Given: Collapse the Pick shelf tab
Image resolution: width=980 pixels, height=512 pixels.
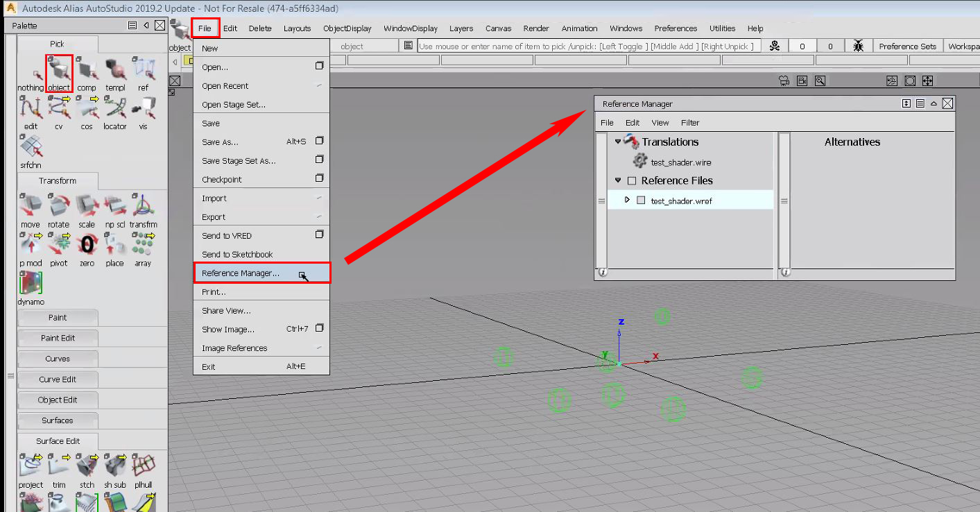Looking at the screenshot, I should [57, 44].
